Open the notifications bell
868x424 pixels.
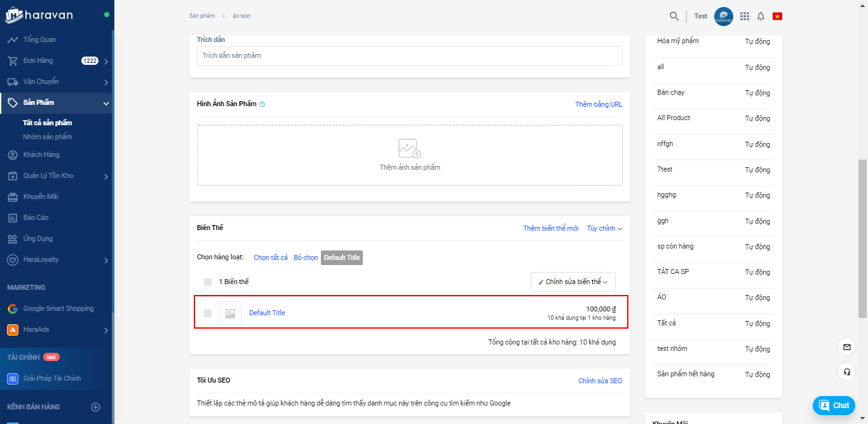761,16
